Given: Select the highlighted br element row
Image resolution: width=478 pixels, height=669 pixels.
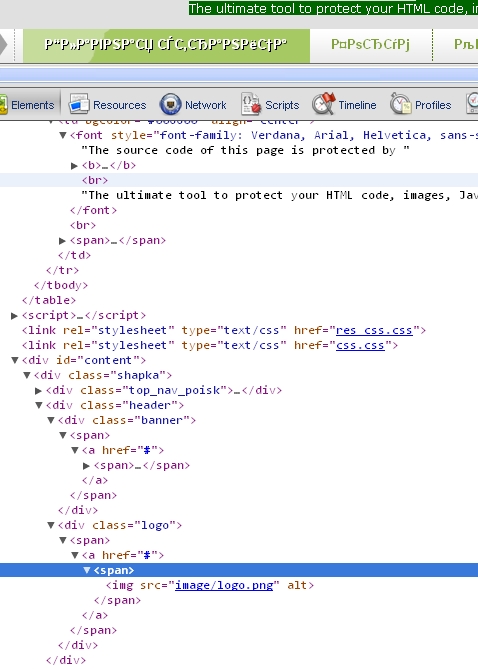Looking at the screenshot, I should [239, 180].
